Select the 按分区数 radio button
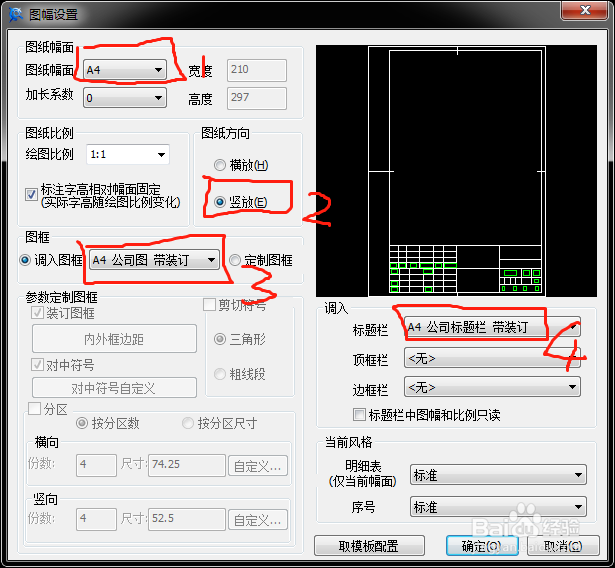The height and width of the screenshot is (568, 615). (82, 423)
